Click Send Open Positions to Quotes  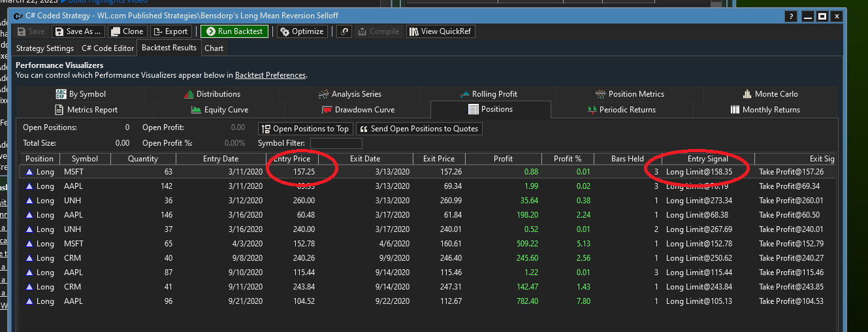point(419,129)
